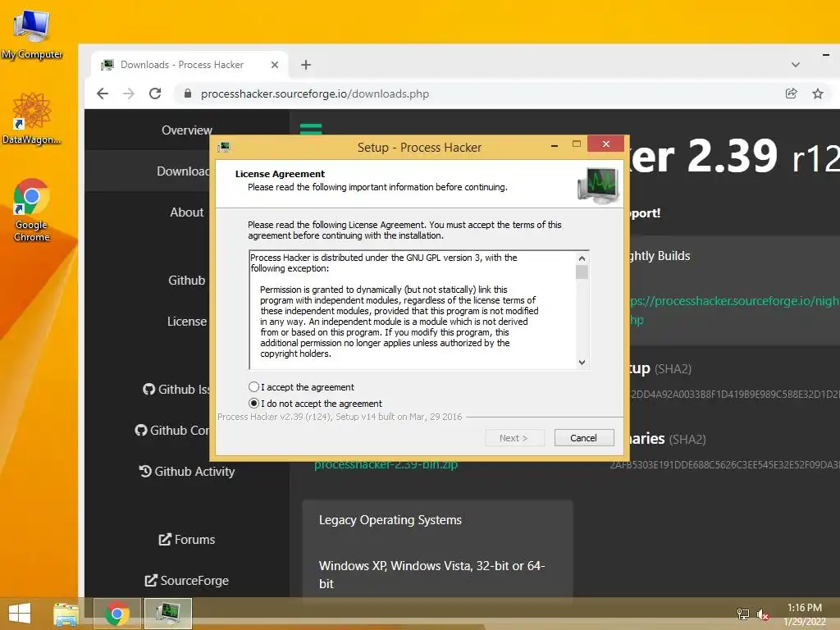Open Github in website sidebar
Viewport: 840px width, 630px height.
tap(187, 281)
